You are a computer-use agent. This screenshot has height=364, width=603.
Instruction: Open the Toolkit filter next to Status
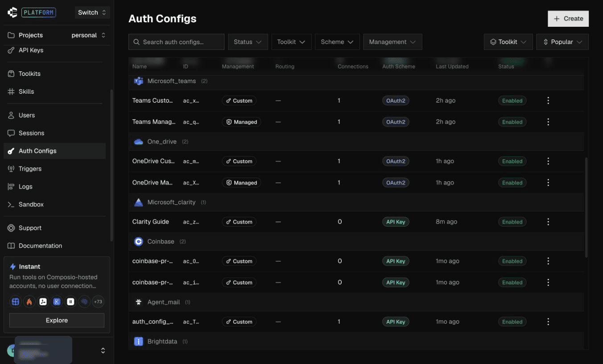pyautogui.click(x=291, y=42)
